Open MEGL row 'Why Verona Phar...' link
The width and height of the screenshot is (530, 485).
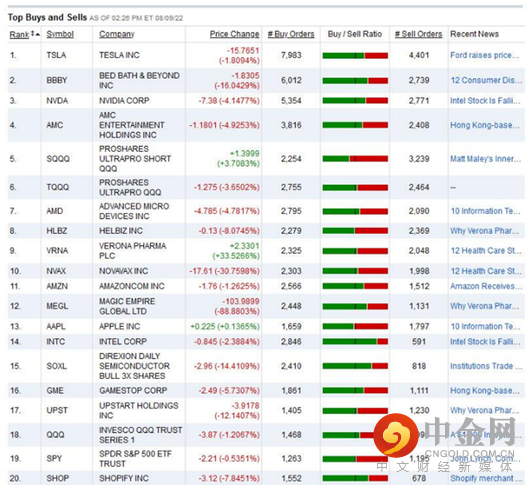pyautogui.click(x=484, y=306)
